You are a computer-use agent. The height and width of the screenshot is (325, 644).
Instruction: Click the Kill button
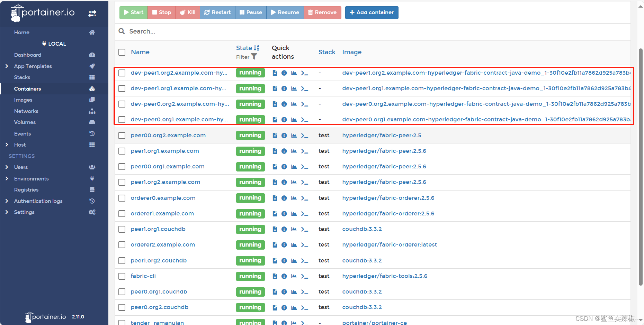click(188, 12)
